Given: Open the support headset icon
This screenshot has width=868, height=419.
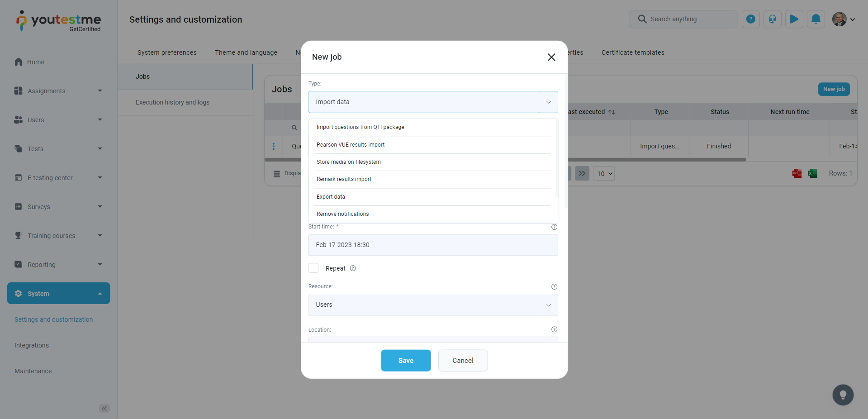Looking at the screenshot, I should click(772, 19).
